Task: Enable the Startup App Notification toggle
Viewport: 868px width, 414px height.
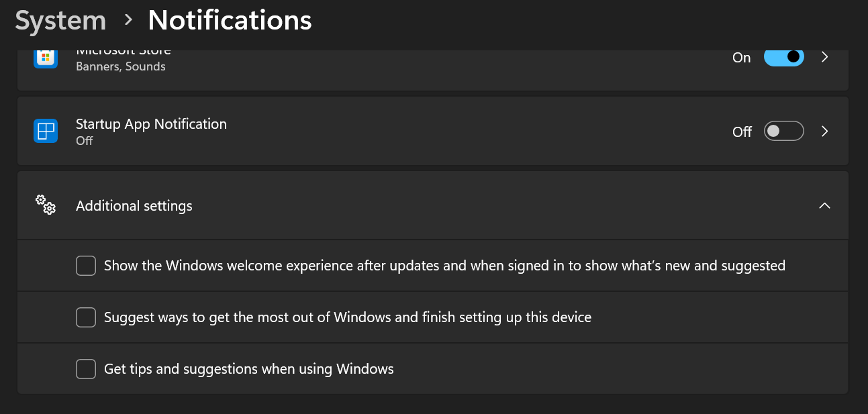Action: tap(783, 132)
